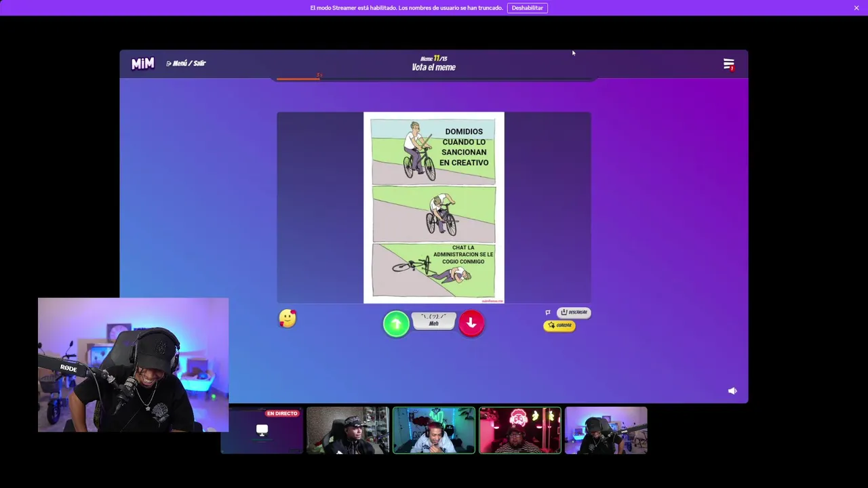Screen dimensions: 868x488
Task: Select the En Directo screen share tile
Action: pyautogui.click(x=262, y=430)
